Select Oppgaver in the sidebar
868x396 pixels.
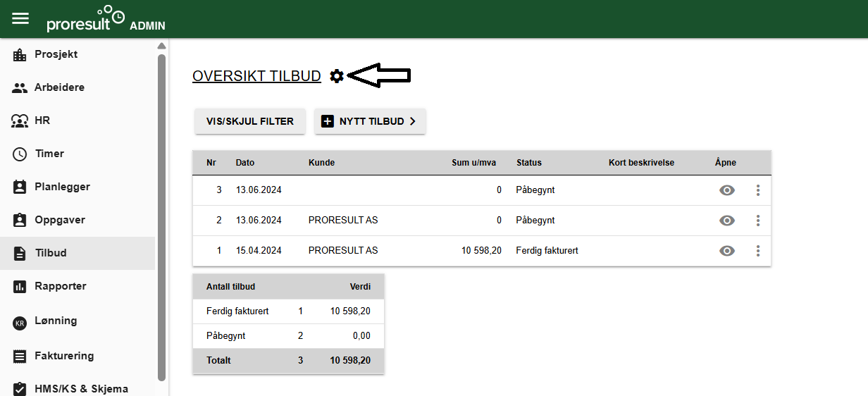[x=77, y=220]
